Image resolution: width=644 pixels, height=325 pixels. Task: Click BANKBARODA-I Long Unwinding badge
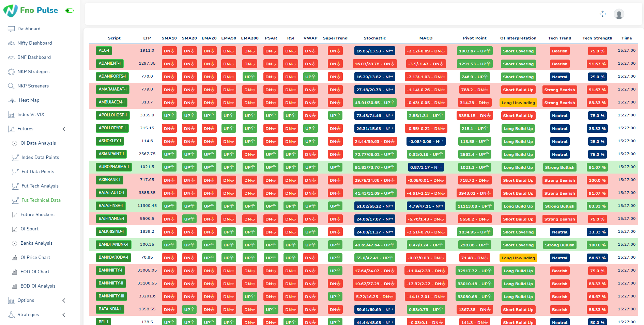[518, 258]
